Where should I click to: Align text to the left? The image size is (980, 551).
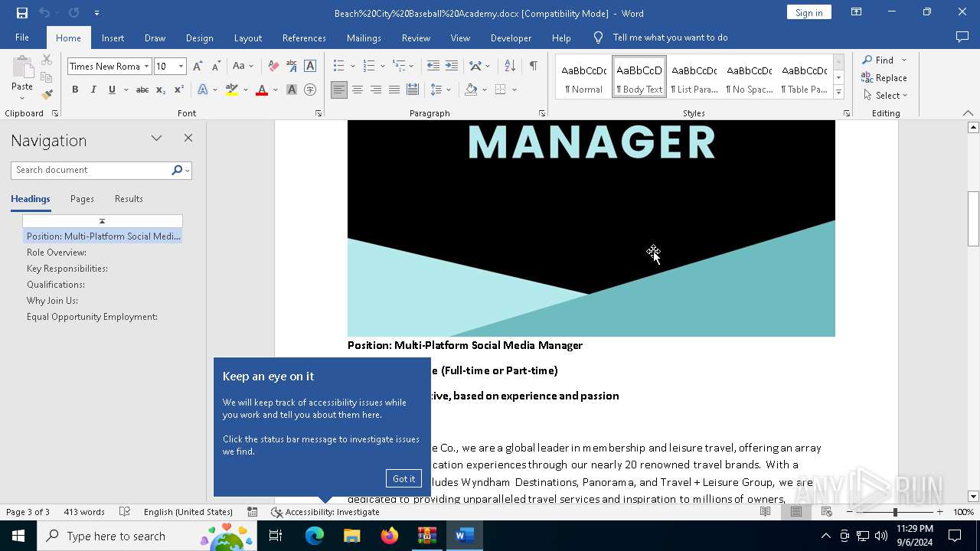[339, 90]
